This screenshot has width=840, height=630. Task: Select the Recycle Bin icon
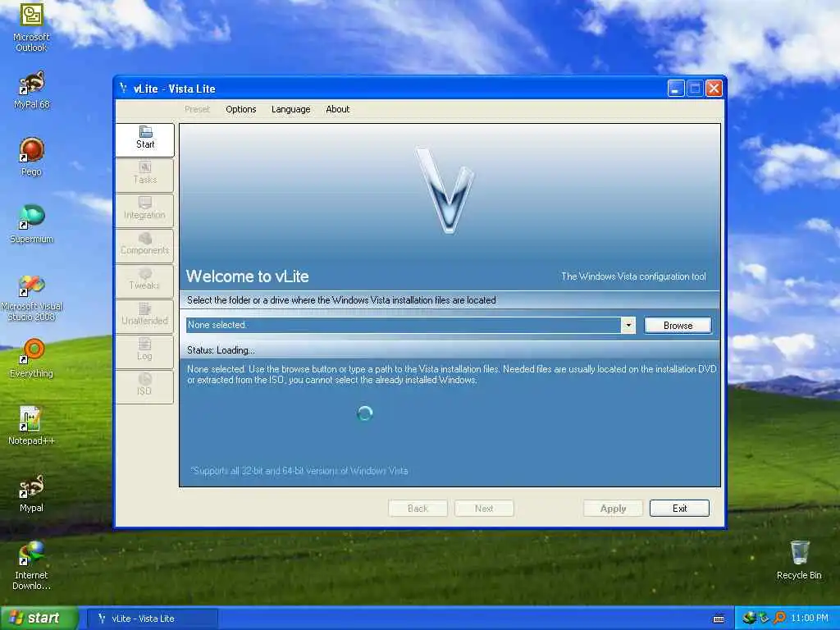pos(799,559)
